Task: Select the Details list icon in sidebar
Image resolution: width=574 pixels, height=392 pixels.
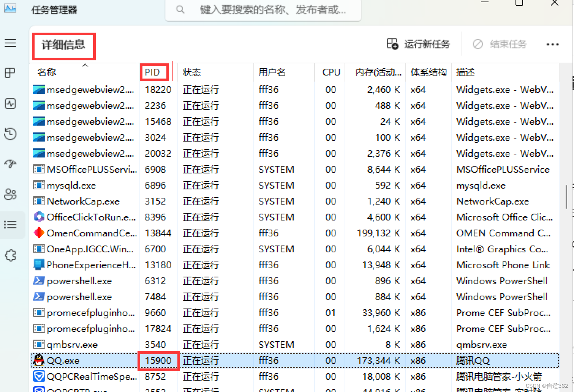Action: [10, 225]
